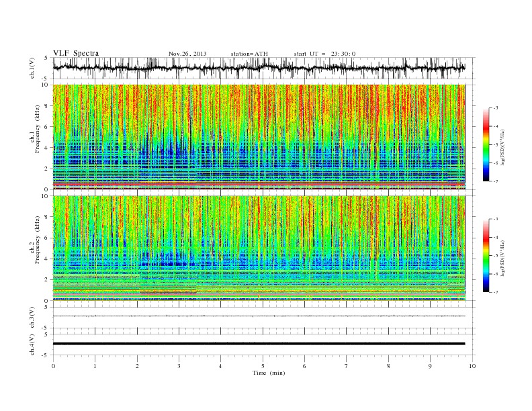Click the ch.2 spectrogram colorbar
Viewport: 532px width, 411px height.
point(486,256)
